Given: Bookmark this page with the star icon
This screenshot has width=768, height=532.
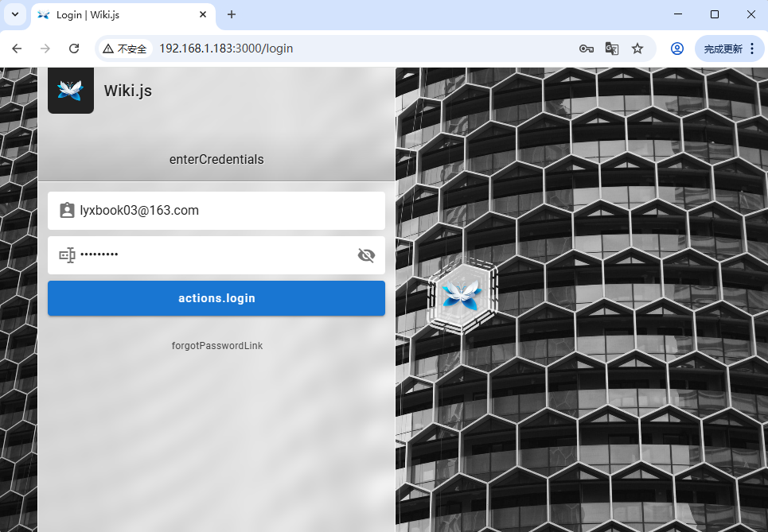Looking at the screenshot, I should 637,49.
